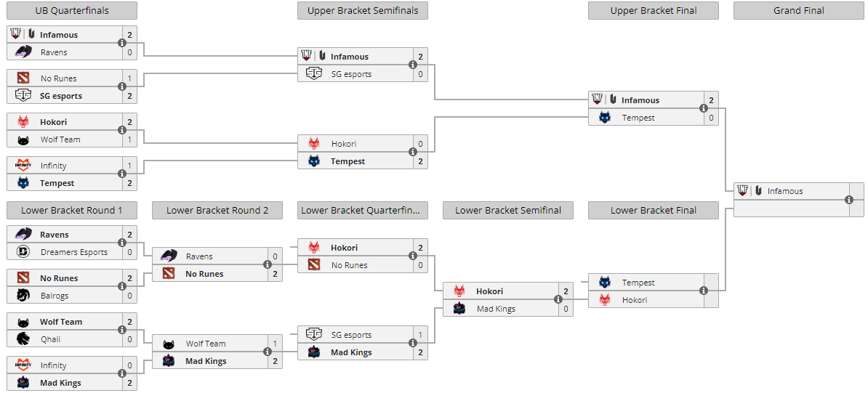Click the empty second slot of Grand Final

[x=792, y=208]
